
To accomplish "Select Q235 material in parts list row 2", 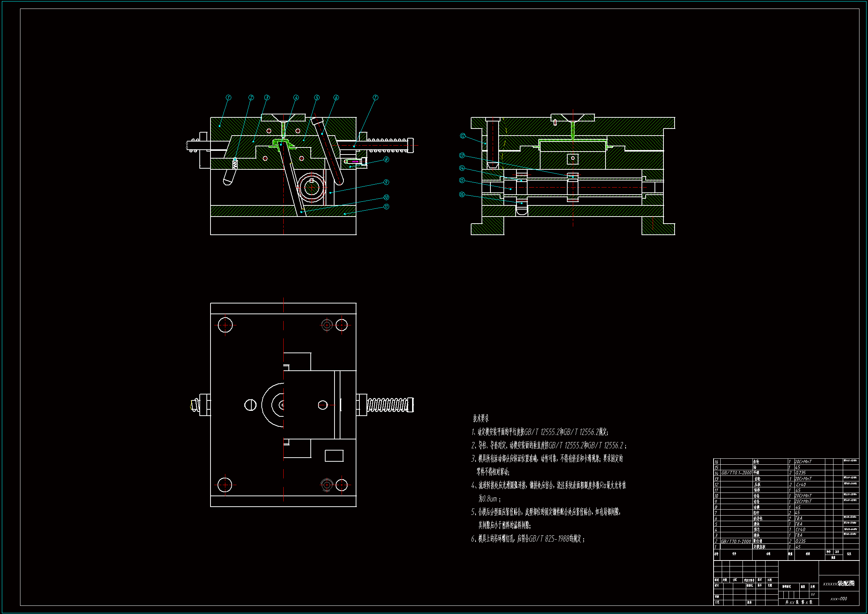I will [x=800, y=541].
